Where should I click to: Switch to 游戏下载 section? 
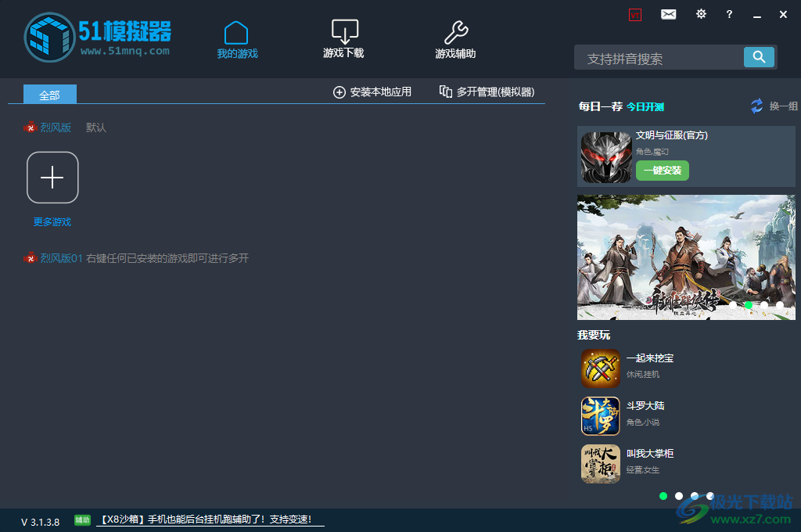344,39
